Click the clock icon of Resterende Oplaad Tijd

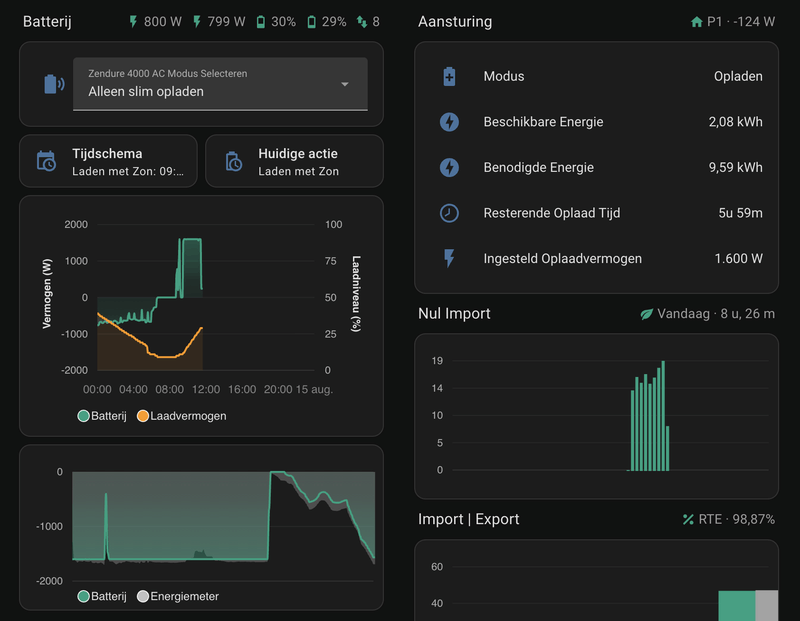[449, 213]
